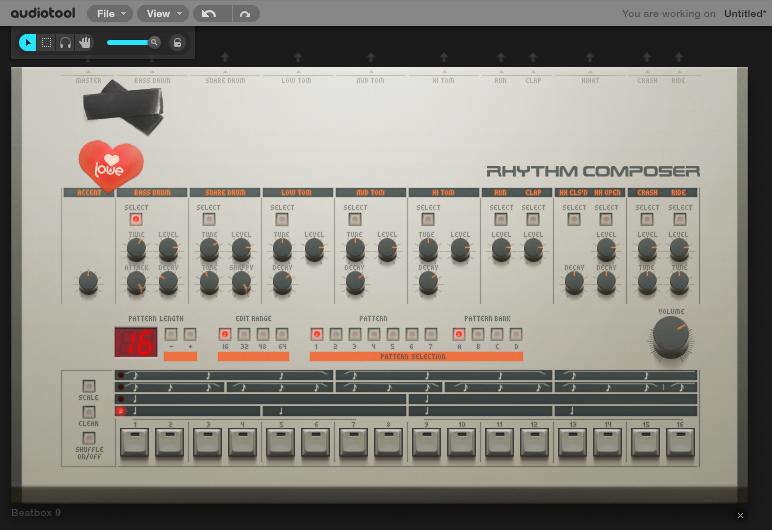Click the master Volume knob
The image size is (772, 530).
(x=671, y=337)
